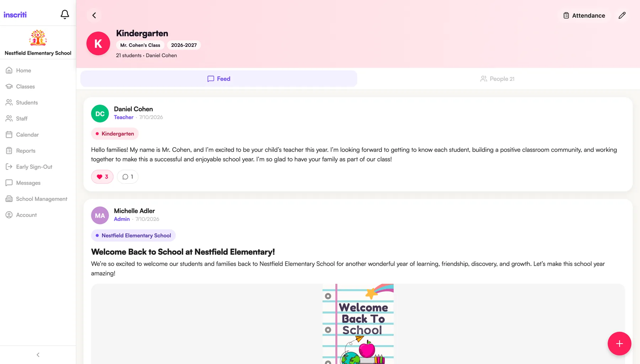Click the "Hello families!" post message text
This screenshot has width=640, height=364.
tap(354, 154)
